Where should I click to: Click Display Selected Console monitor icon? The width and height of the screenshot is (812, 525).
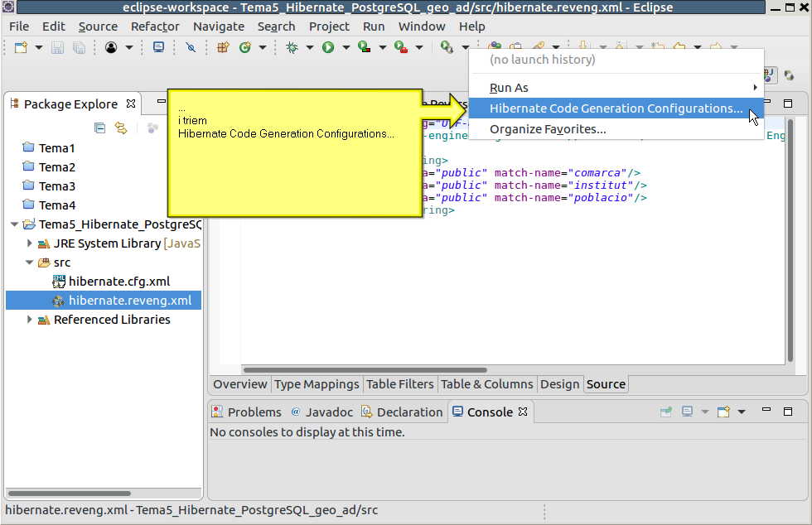pos(687,412)
